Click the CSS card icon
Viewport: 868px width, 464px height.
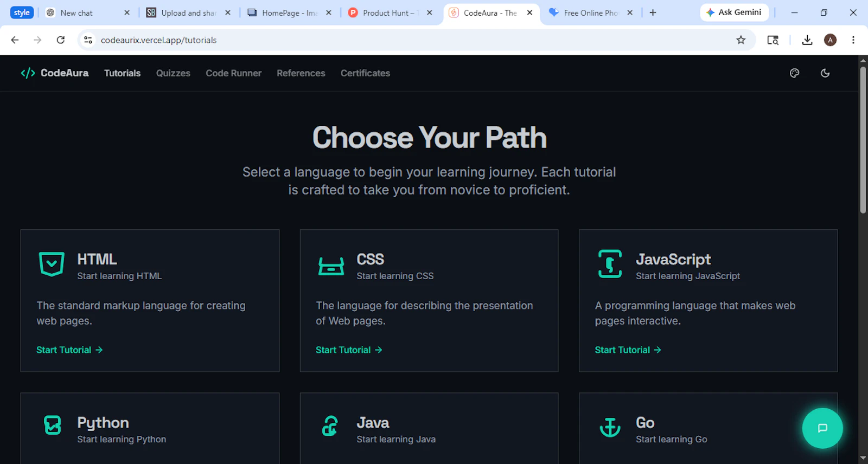click(331, 266)
